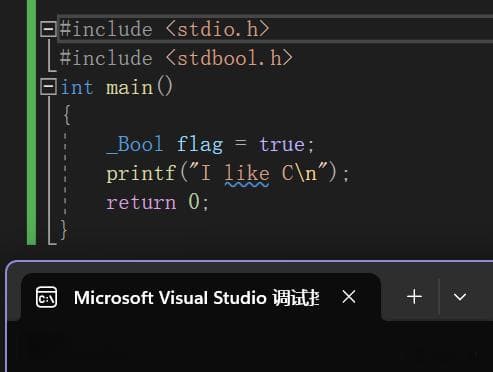Collapse the #include block outlining box
This screenshot has height=372, width=493.
tap(48, 29)
